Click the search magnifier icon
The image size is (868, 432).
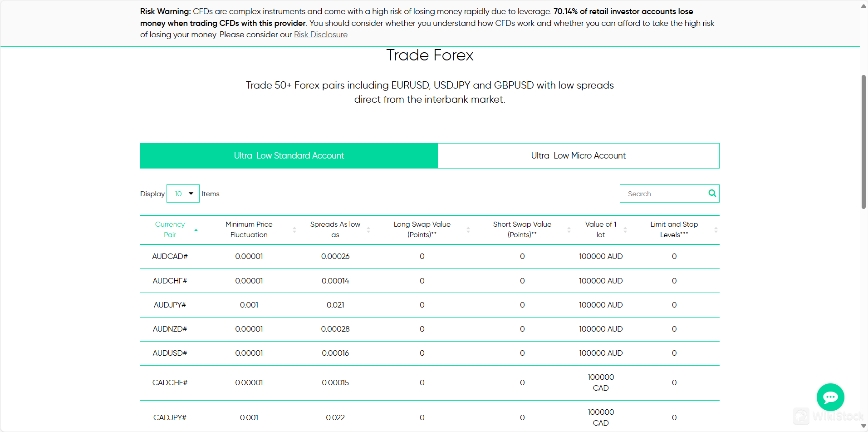click(x=712, y=193)
